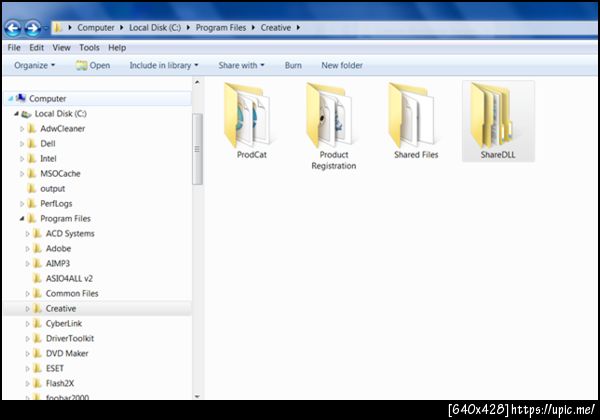Screen dimensions: 600x420
Task: Click the navigation pane scroll down arrow
Action: tap(197, 396)
